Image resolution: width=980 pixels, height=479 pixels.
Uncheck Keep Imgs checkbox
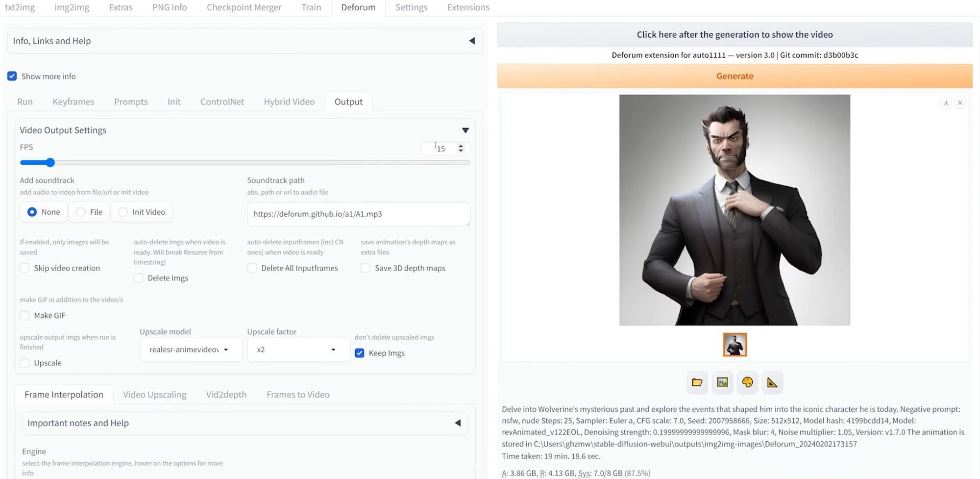point(360,353)
